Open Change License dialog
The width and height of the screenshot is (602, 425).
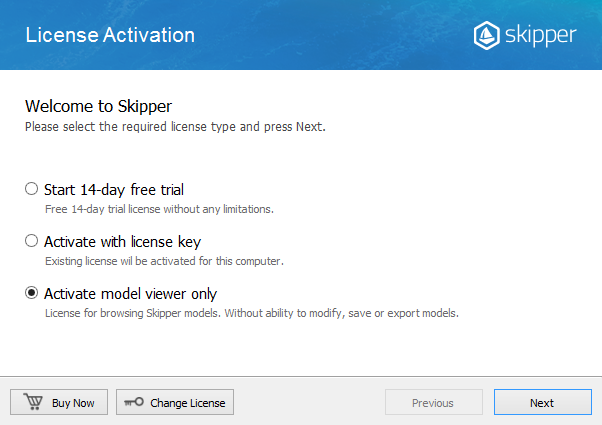coord(175,402)
